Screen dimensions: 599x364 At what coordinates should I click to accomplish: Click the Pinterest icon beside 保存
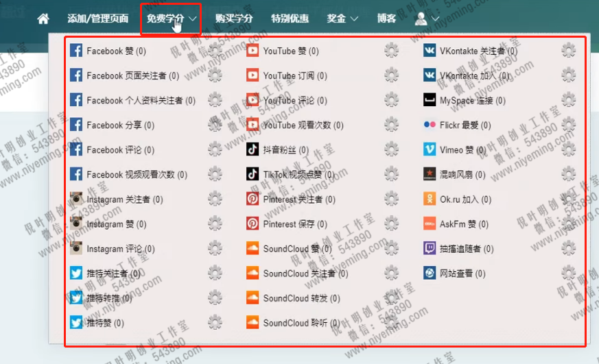coord(252,223)
